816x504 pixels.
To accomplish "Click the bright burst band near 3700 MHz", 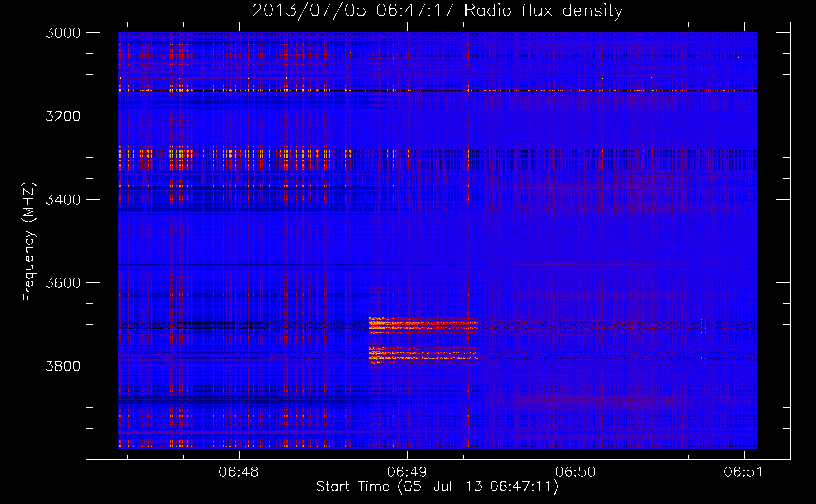I will pos(423,326).
